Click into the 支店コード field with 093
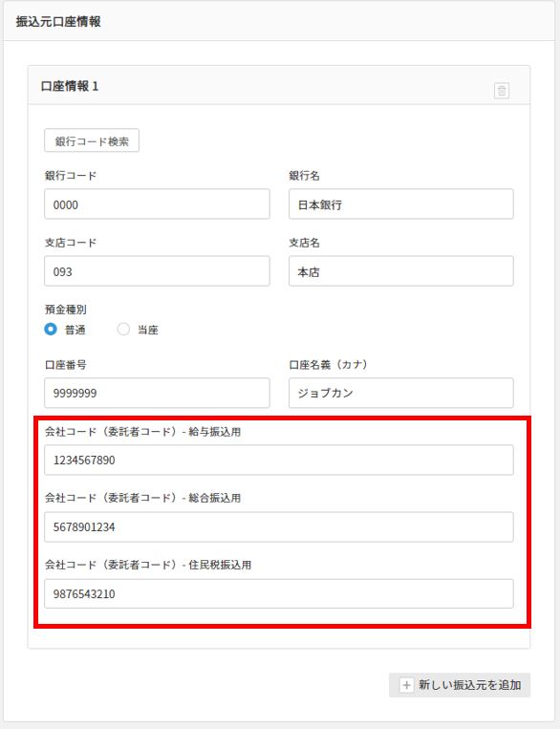Viewport: 560px width, 729px height. point(157,271)
